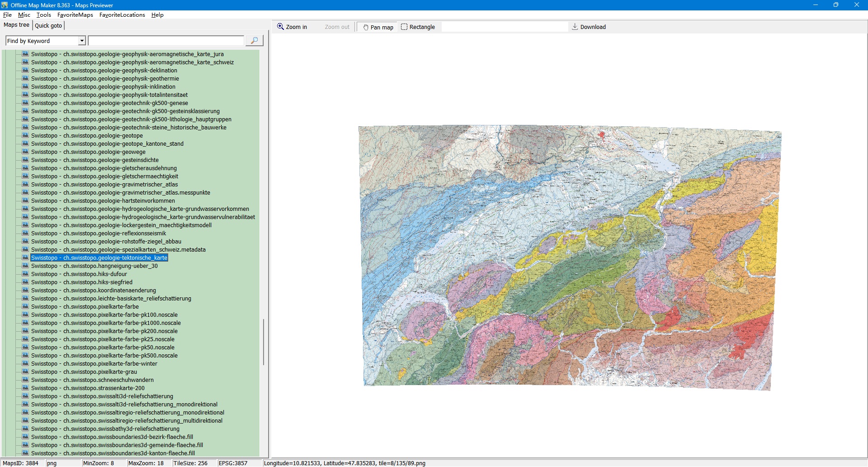The height and width of the screenshot is (467, 868).
Task: Click the Zoom out button
Action: pyautogui.click(x=337, y=27)
